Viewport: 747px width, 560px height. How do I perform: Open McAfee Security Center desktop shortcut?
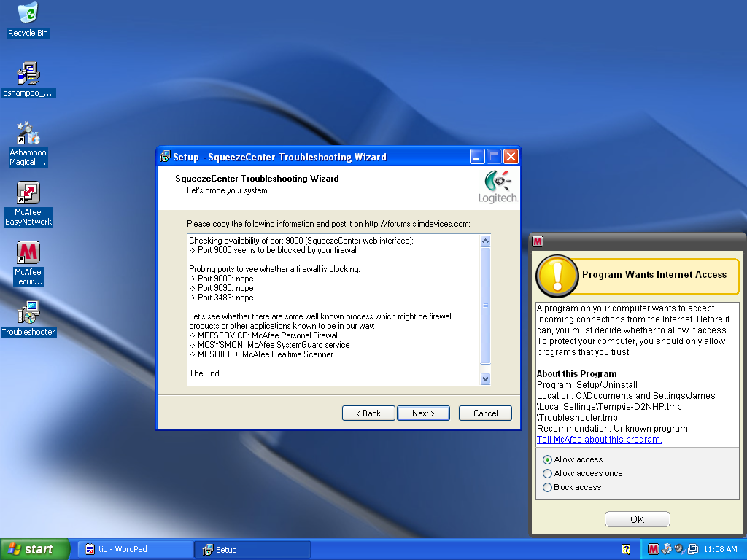click(28, 253)
